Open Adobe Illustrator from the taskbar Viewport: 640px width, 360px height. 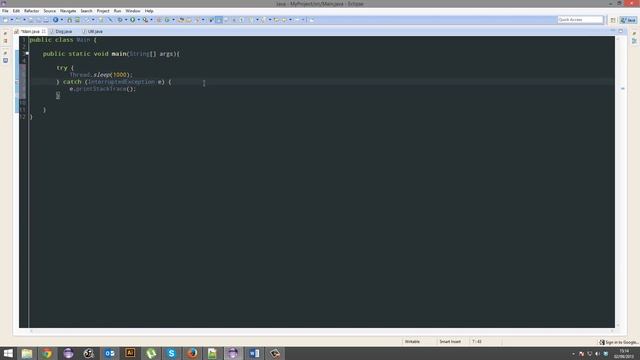pyautogui.click(x=130, y=353)
